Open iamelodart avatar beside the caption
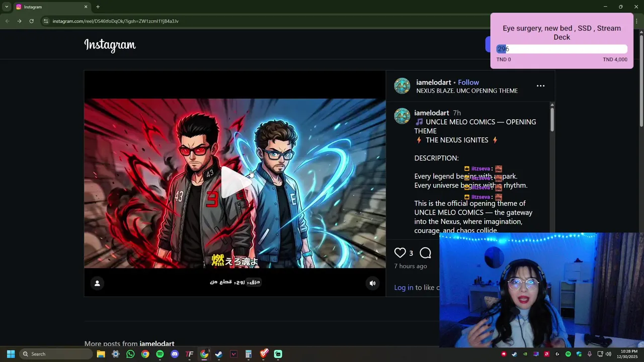This screenshot has height=362, width=644. [402, 116]
